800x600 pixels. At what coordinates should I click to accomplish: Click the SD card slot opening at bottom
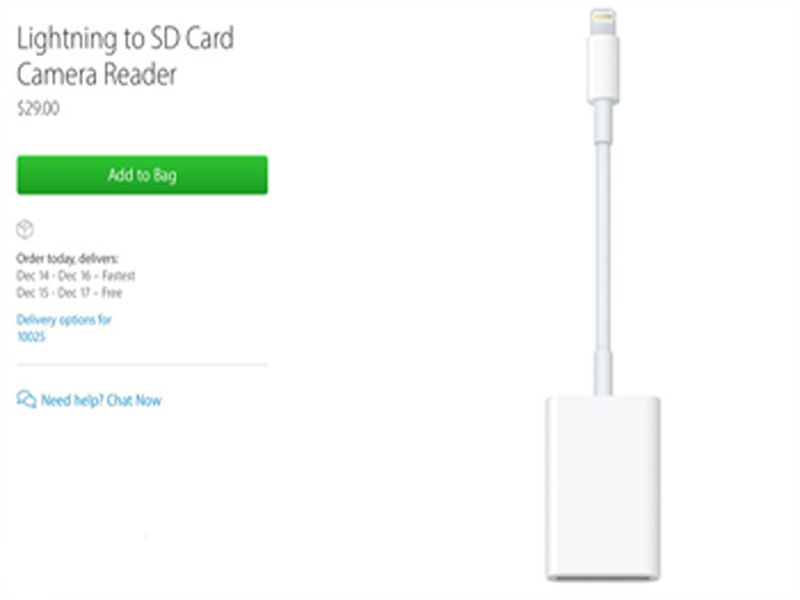point(603,578)
